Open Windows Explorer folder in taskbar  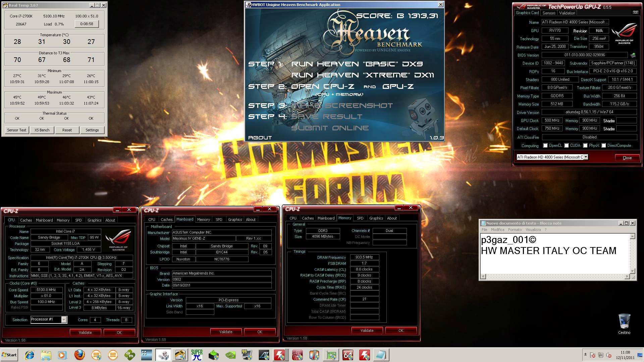(46, 355)
